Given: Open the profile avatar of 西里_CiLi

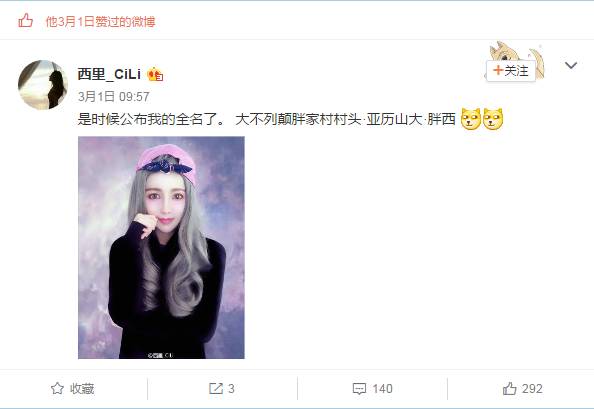Looking at the screenshot, I should tap(43, 84).
